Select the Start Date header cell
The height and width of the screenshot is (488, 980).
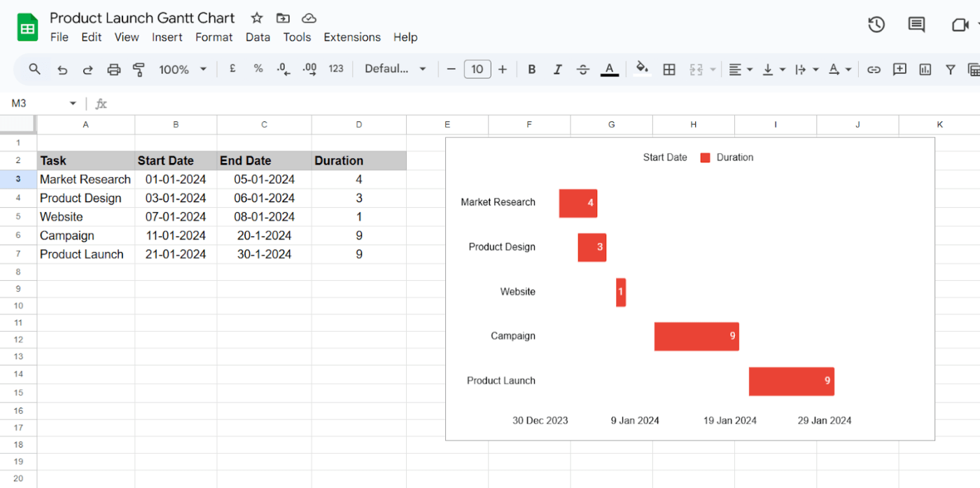pos(176,161)
